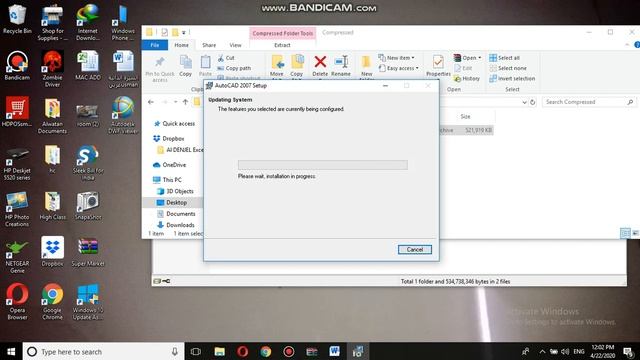Open File Explorer from the taskbar
The height and width of the screenshot is (360, 640).
[220, 351]
